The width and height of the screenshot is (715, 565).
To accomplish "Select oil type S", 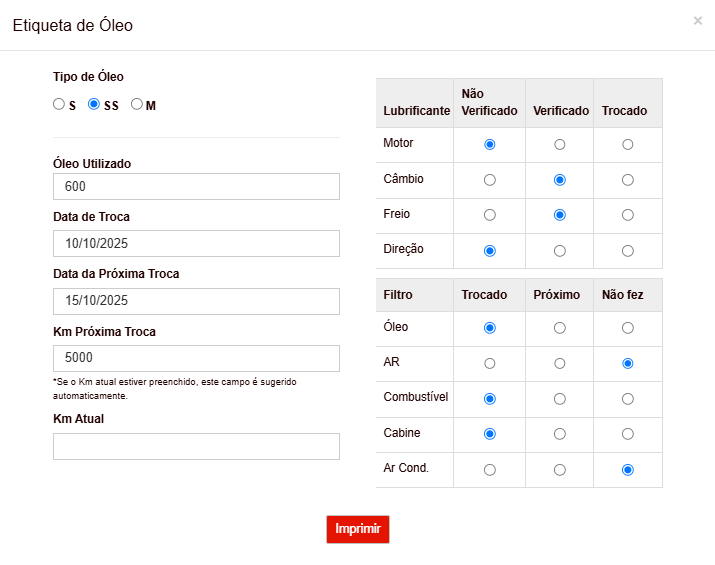I will [x=59, y=104].
